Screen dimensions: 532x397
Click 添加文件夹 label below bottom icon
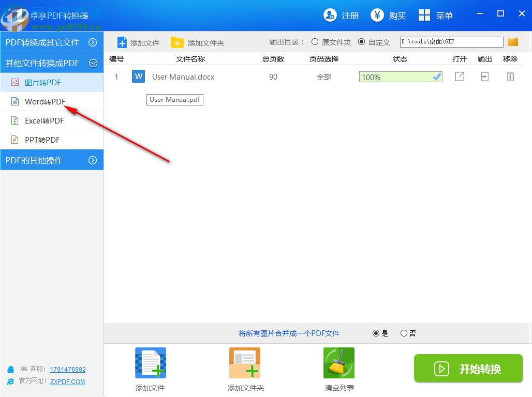pyautogui.click(x=246, y=388)
